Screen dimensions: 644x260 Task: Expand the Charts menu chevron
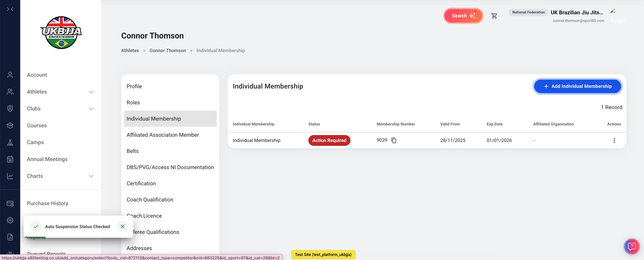[91, 176]
